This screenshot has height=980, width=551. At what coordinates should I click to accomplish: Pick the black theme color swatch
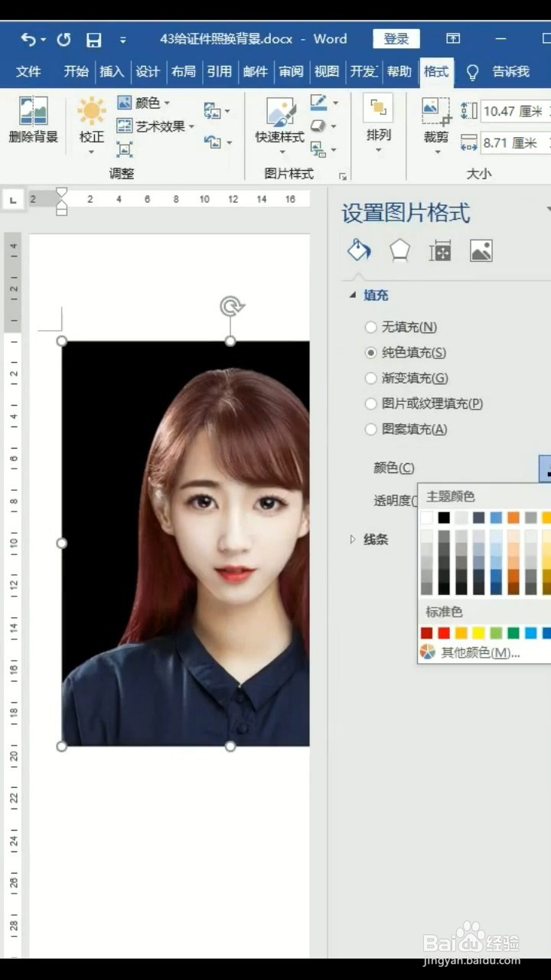click(444, 518)
